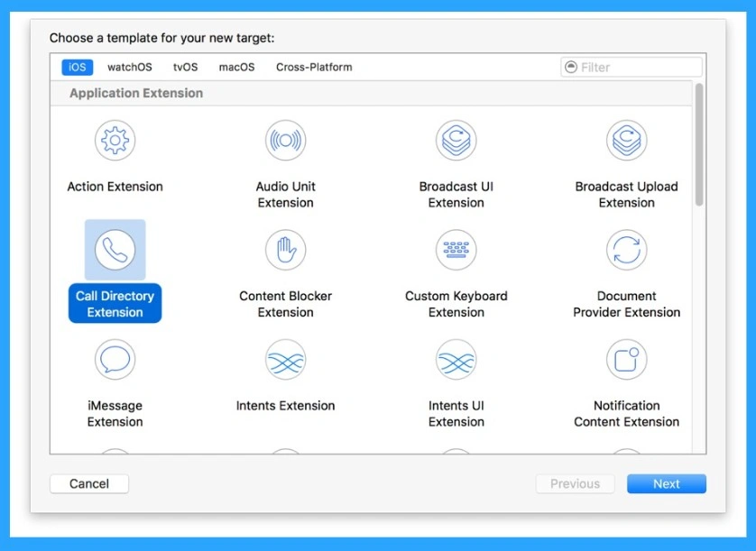Viewport: 756px width, 551px height.
Task: Select the Custom Keyboard Extension icon
Action: [456, 250]
